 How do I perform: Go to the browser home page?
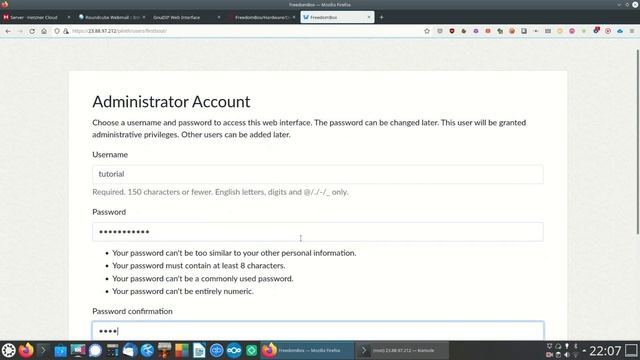[44, 31]
